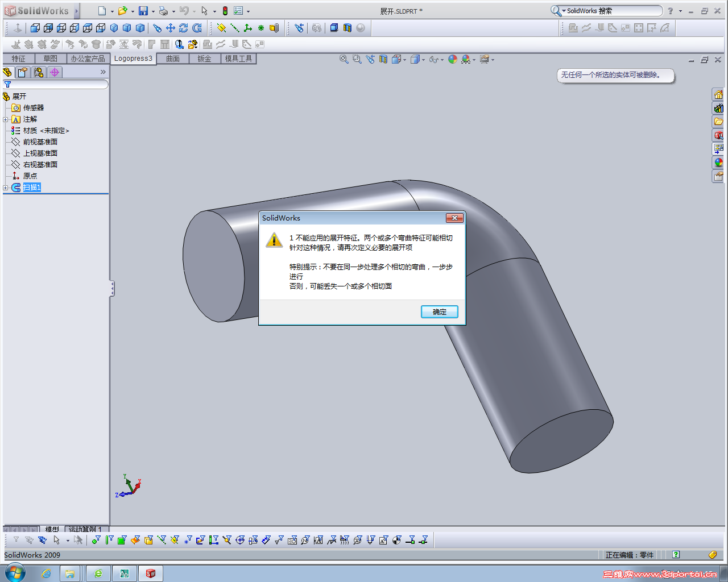
Task: Click the SolidWorks 搜索 search field
Action: [613, 11]
